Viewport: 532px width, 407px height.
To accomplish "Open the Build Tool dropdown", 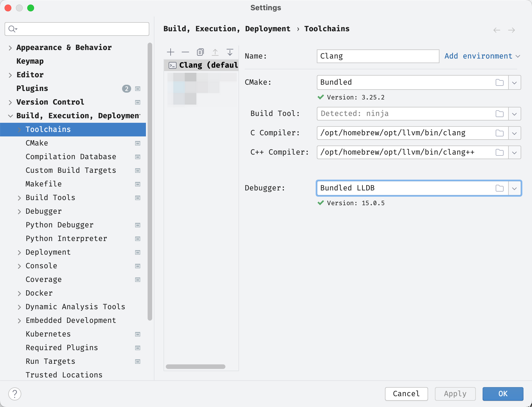I will tap(514, 114).
